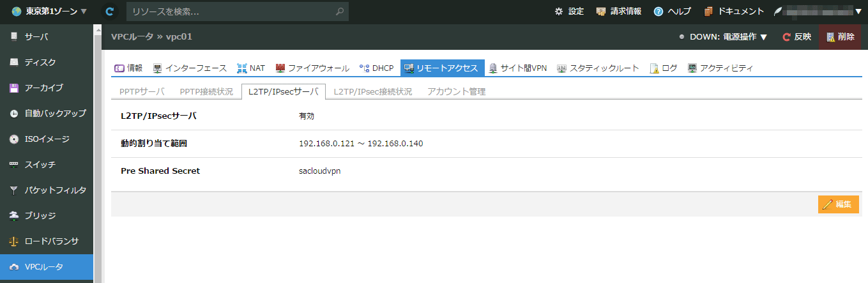Click the ブリッジ sidebar icon
This screenshot has width=868, height=283.
(14, 216)
